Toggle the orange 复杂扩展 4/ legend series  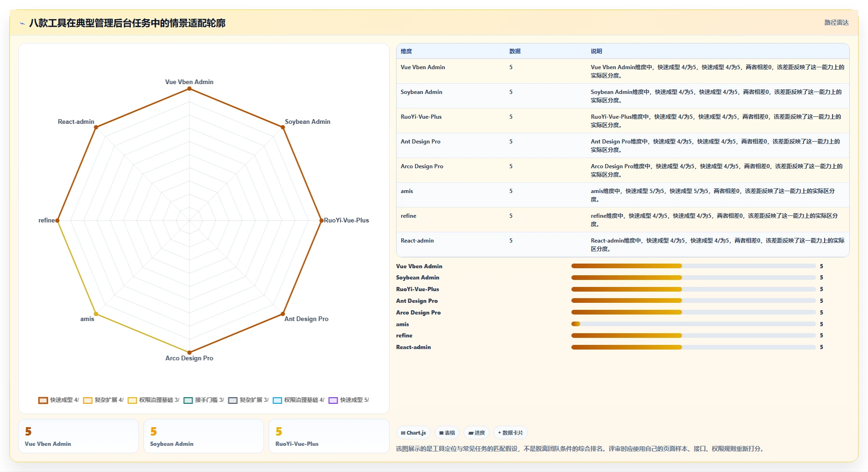pos(103,400)
